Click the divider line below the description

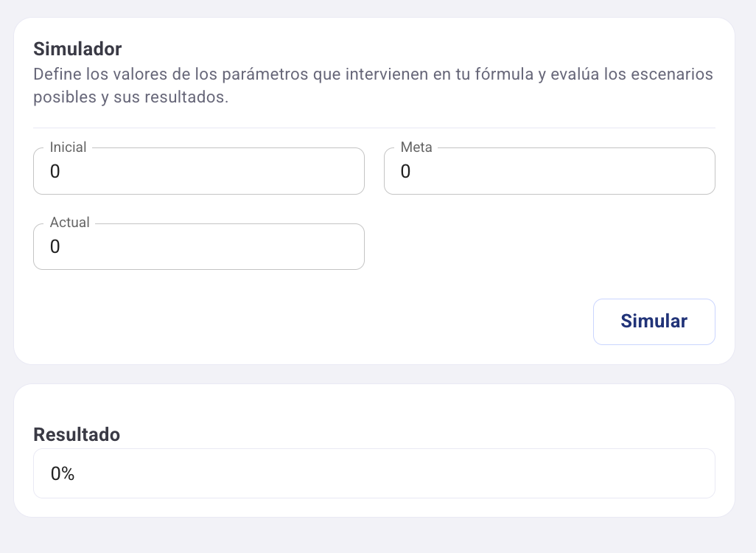pyautogui.click(x=374, y=128)
